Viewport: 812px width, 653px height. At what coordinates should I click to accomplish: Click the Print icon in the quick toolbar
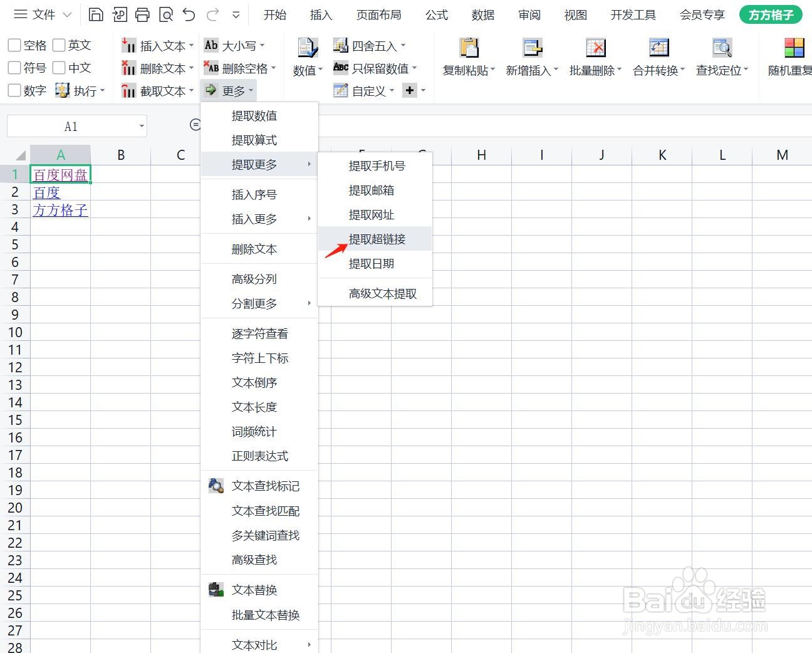point(142,14)
